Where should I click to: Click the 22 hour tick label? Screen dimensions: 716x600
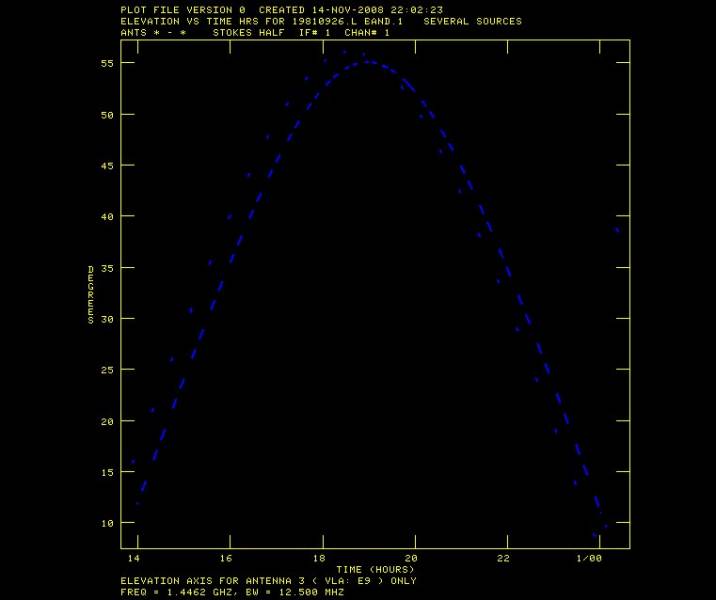point(504,558)
